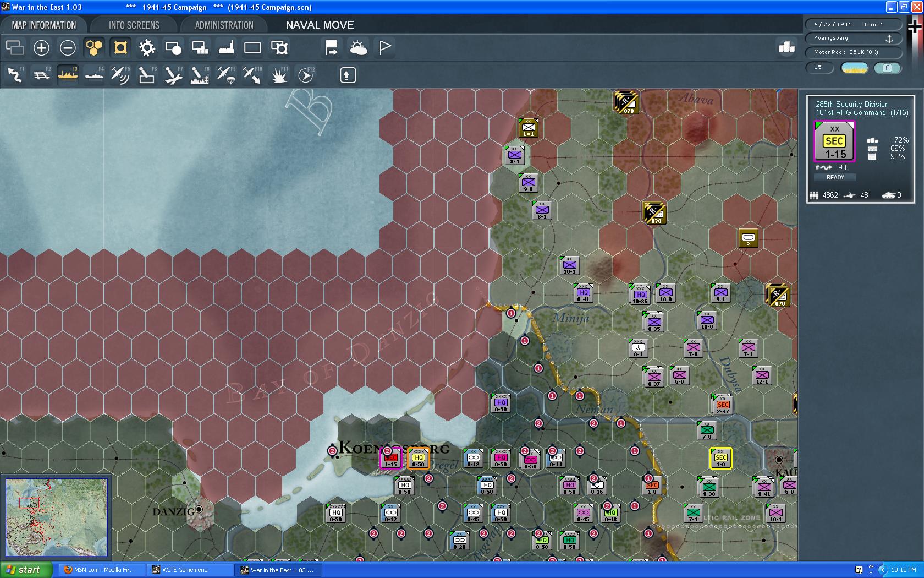Toggle the highlighted square-frame map button

(120, 48)
